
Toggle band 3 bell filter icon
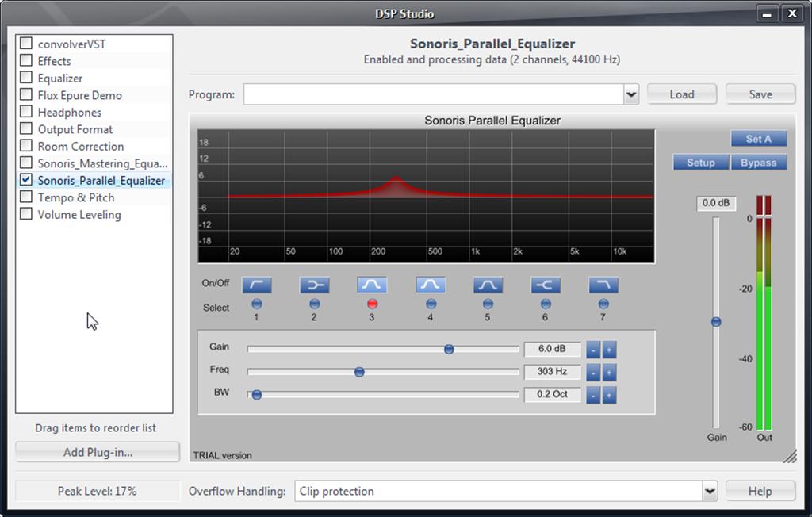click(372, 285)
